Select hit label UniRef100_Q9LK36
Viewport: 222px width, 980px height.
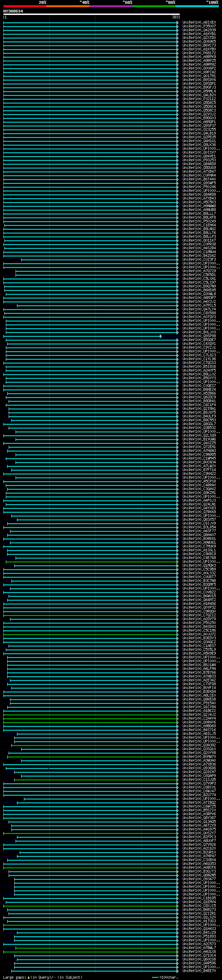click(x=199, y=145)
